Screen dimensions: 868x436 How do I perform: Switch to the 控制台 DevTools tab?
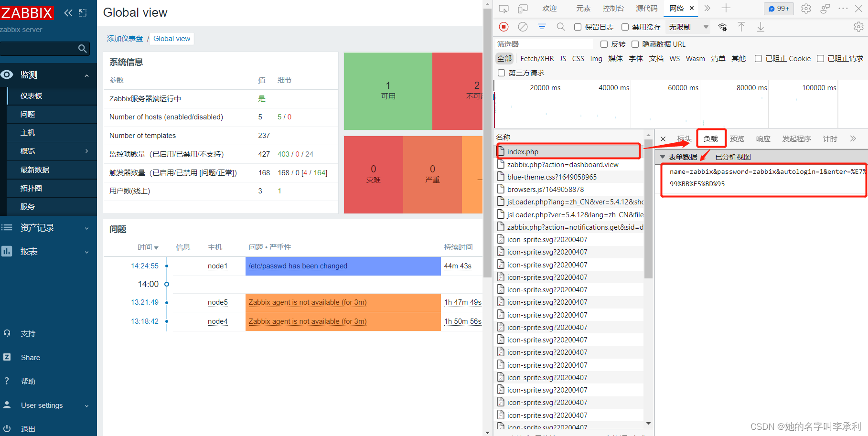[613, 9]
